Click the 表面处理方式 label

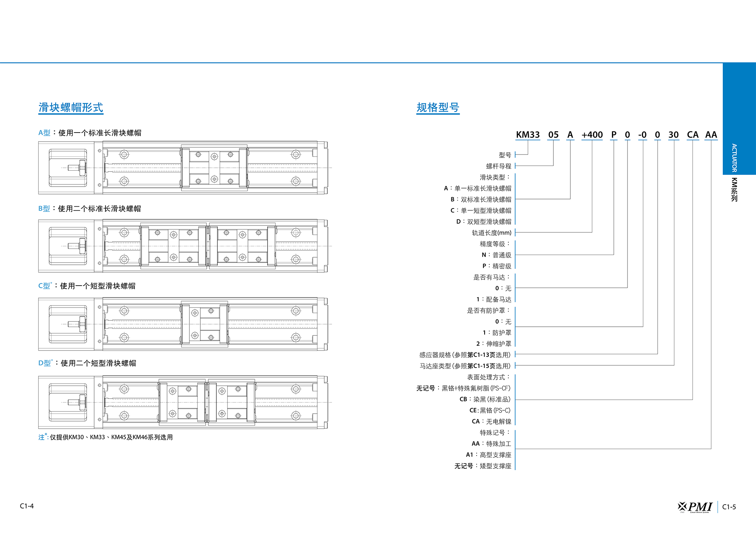point(489,377)
